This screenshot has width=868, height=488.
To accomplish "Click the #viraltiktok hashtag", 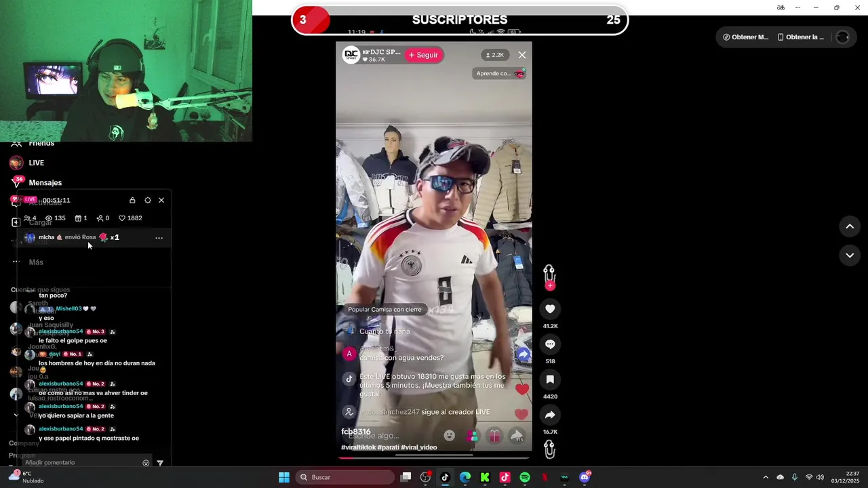I will (x=358, y=447).
